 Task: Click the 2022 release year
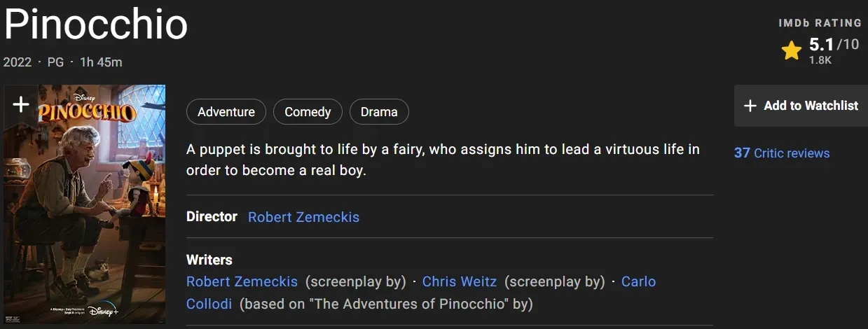click(x=18, y=62)
